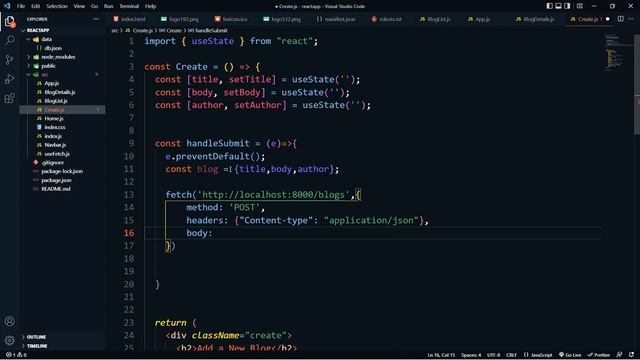Screen dimensions: 640x360
Task: Switch to the BlogList.js tab
Action: [435, 19]
